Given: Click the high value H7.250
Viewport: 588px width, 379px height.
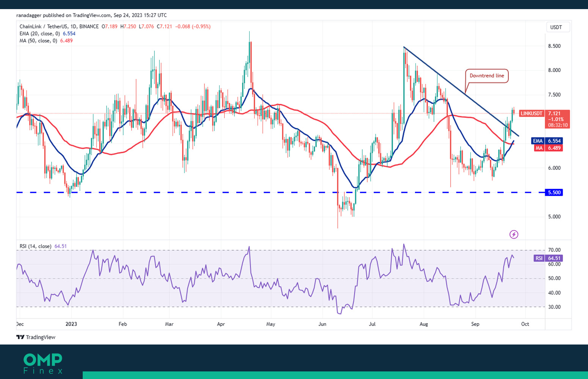Looking at the screenshot, I should pos(128,27).
